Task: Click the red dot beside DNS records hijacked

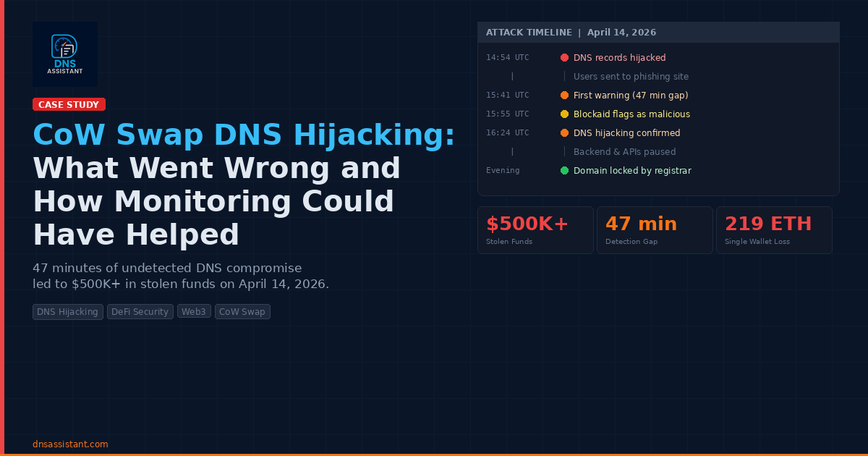Action: tap(564, 58)
